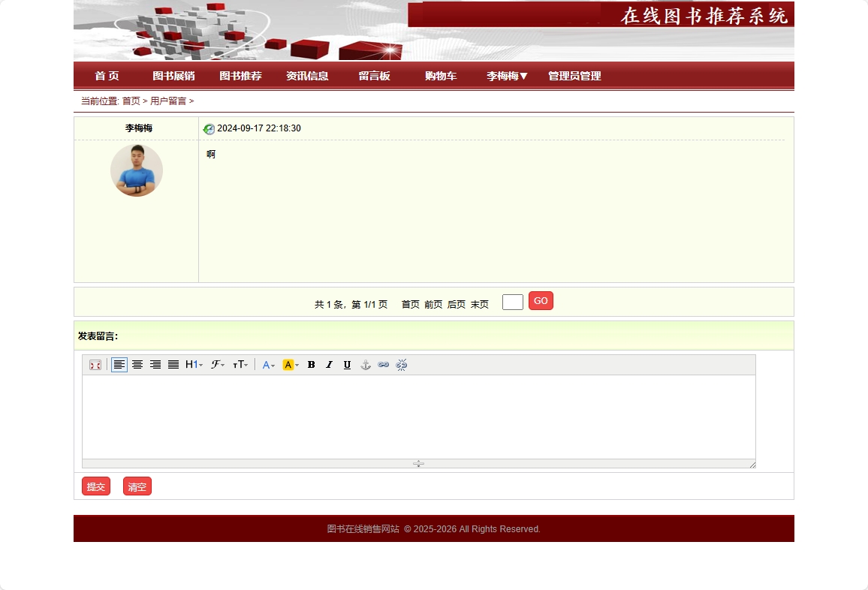Image resolution: width=868 pixels, height=590 pixels.
Task: Toggle italic formatting
Action: pyautogui.click(x=330, y=365)
